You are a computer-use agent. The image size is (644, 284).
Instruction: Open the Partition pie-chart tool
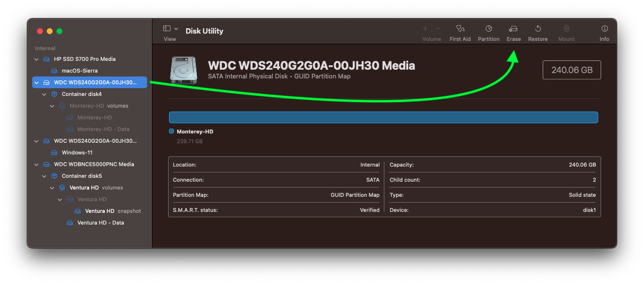click(489, 29)
